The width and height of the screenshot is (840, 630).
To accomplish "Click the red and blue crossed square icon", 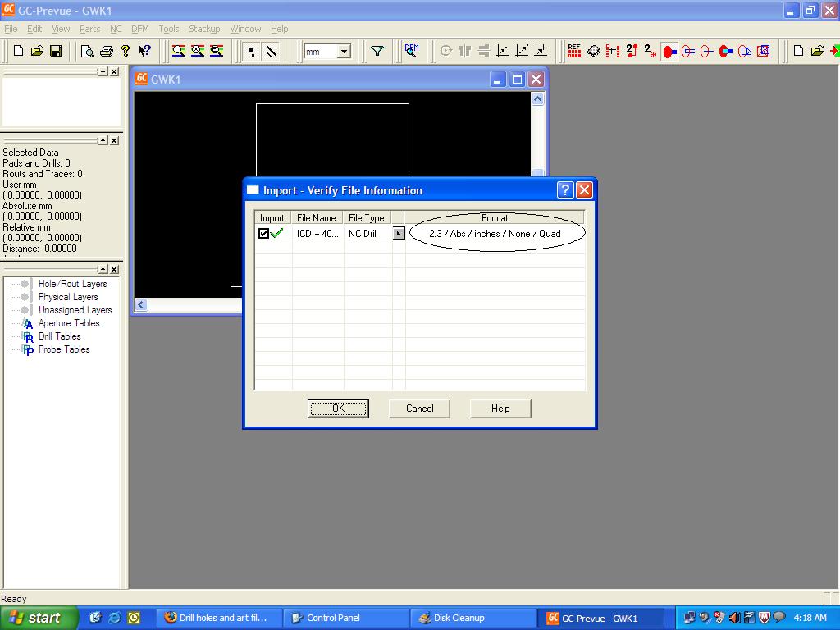I will pyautogui.click(x=764, y=52).
